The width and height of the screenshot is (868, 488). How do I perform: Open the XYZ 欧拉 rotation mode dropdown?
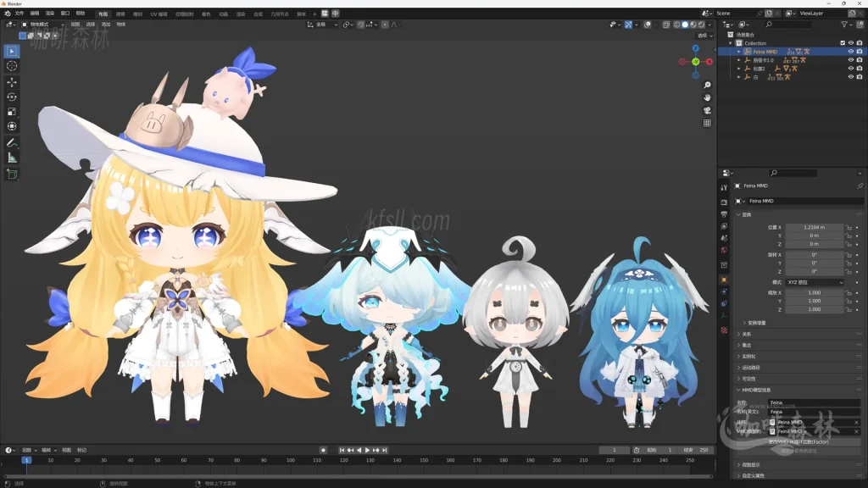[x=814, y=282]
